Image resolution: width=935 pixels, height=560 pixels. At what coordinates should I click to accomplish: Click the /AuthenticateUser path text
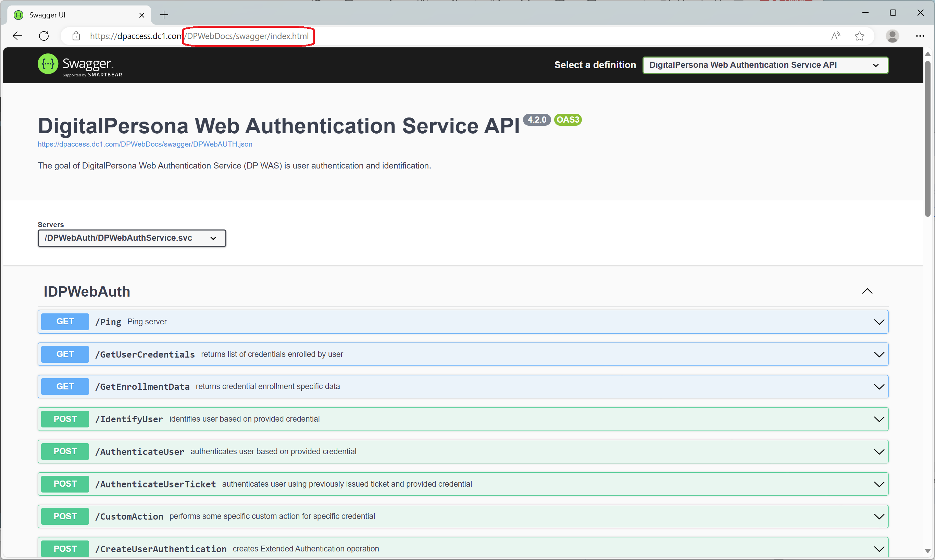pos(140,452)
